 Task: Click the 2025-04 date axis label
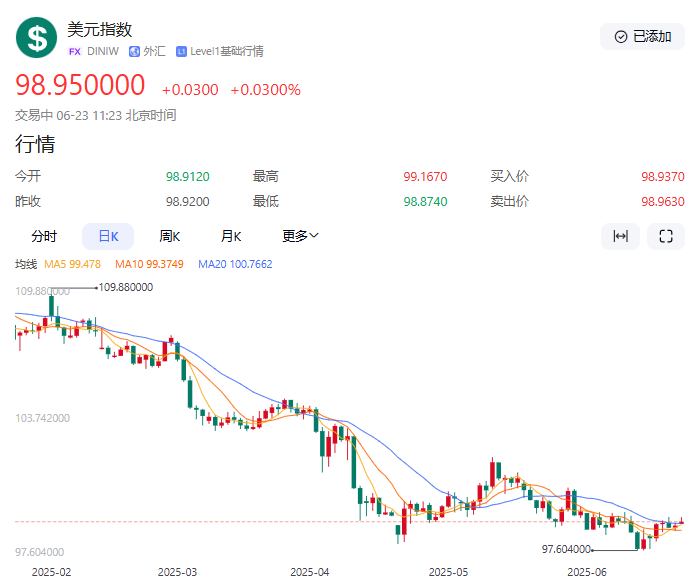pos(310,572)
